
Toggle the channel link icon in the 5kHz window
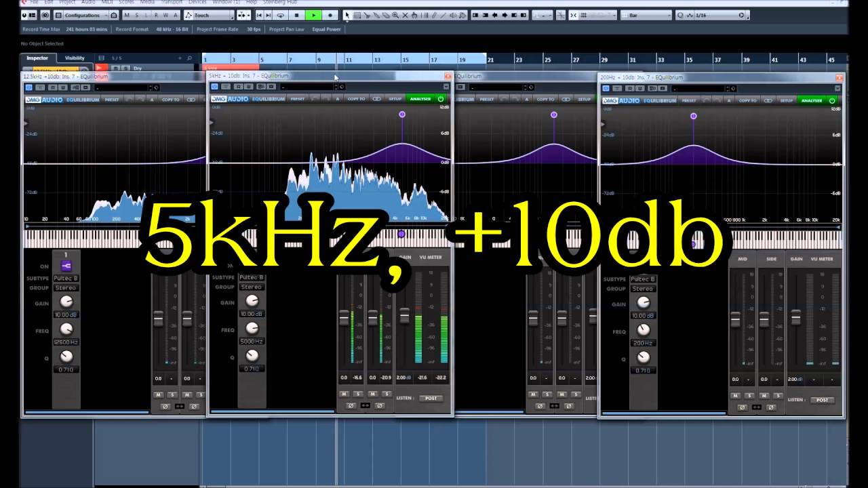[365, 405]
